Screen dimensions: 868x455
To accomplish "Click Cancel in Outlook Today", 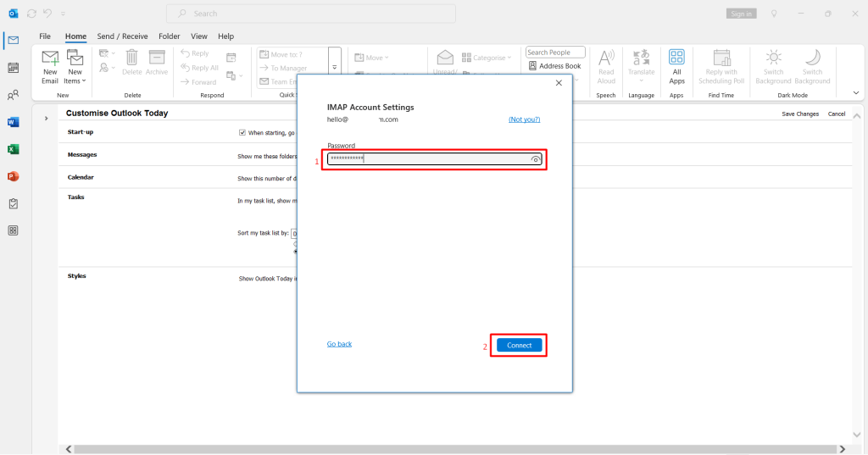I will (837, 114).
